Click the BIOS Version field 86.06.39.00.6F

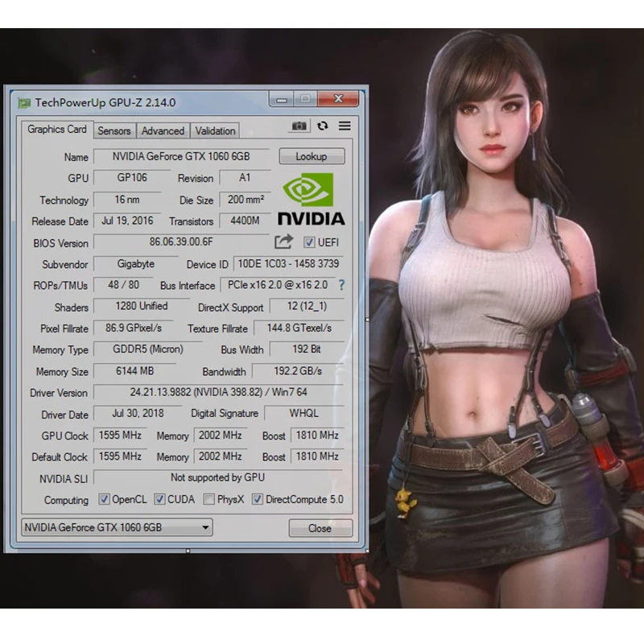click(181, 242)
